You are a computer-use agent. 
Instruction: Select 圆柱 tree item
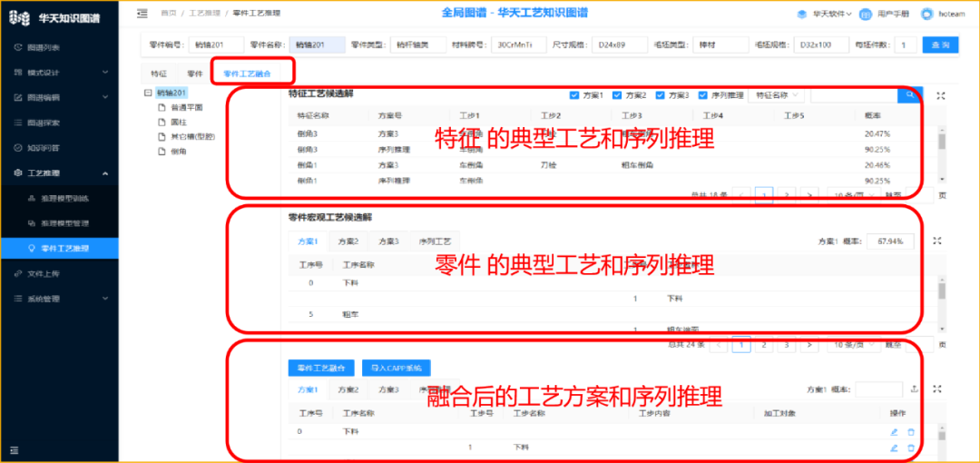pyautogui.click(x=178, y=122)
